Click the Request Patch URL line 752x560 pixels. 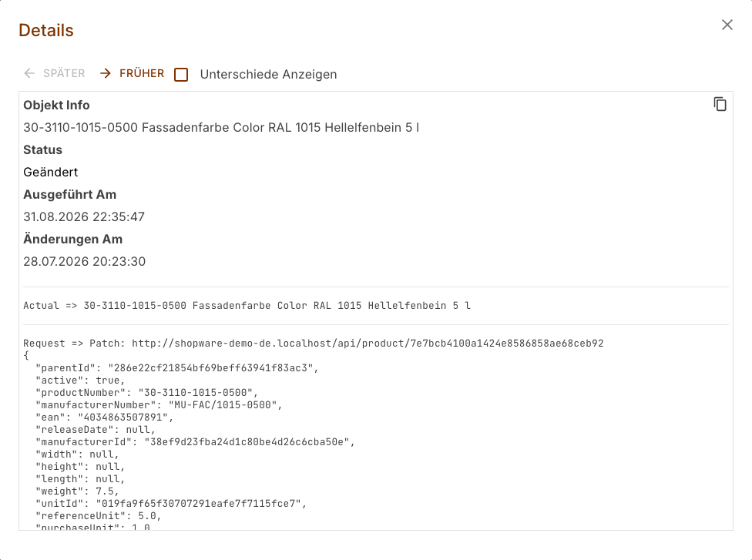tap(314, 344)
